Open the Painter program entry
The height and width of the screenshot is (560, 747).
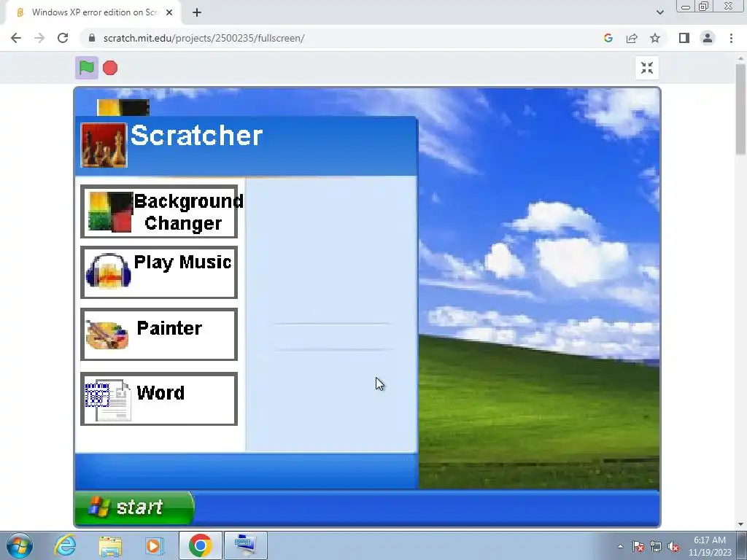tap(159, 334)
